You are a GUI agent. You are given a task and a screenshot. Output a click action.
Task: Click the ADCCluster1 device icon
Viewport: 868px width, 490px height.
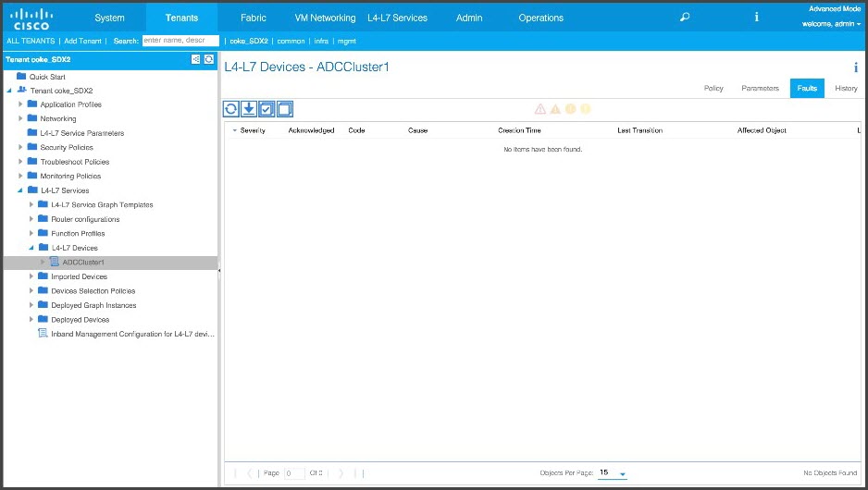(55, 262)
